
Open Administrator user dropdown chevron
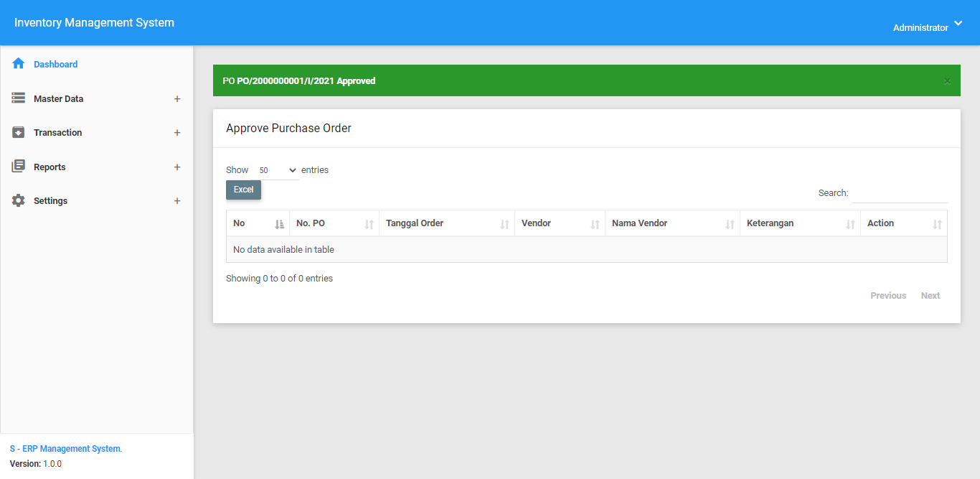[958, 24]
